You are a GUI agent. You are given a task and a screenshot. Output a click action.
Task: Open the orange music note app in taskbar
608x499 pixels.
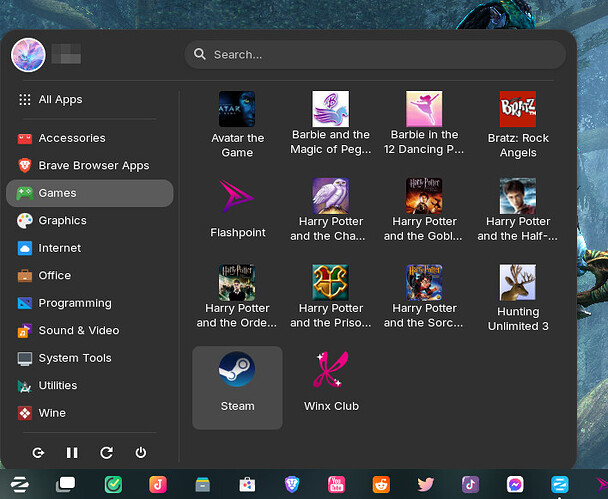(158, 484)
